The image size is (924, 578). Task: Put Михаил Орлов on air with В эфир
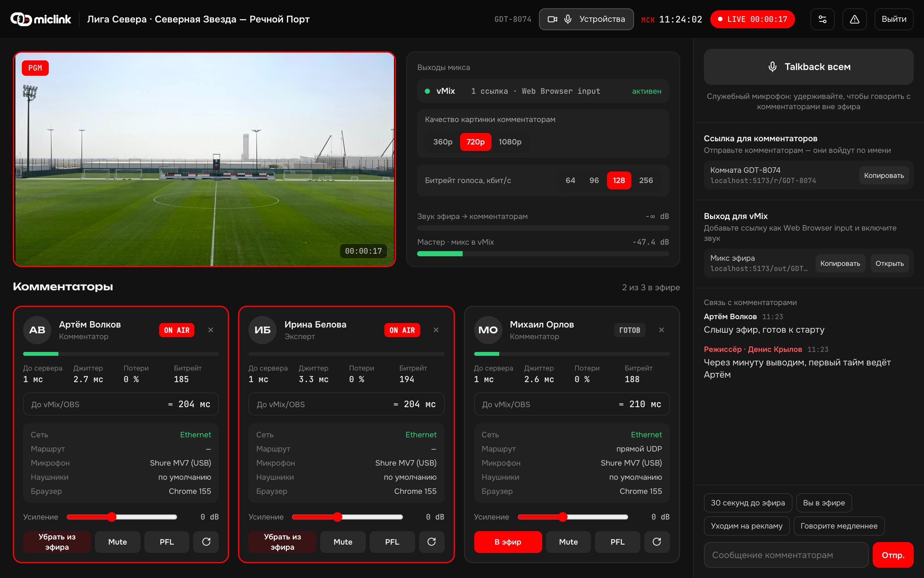(508, 542)
